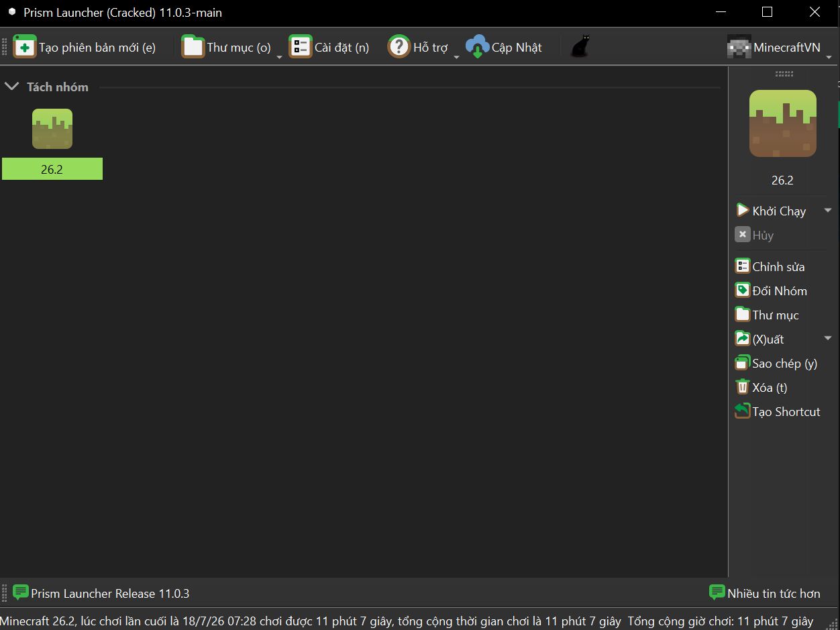Viewport: 840px width, 630px height.
Task: Collapse the Tách nhóm group chevron
Action: point(11,87)
